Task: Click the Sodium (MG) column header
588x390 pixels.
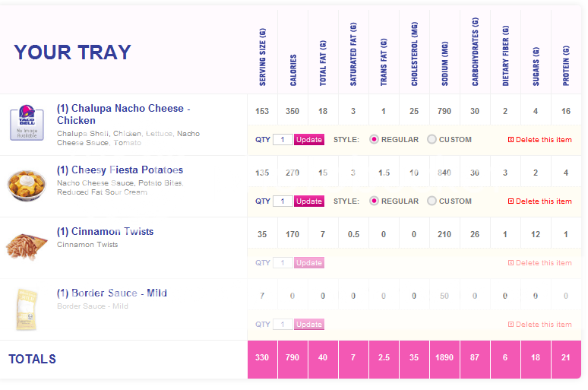Action: click(x=444, y=63)
